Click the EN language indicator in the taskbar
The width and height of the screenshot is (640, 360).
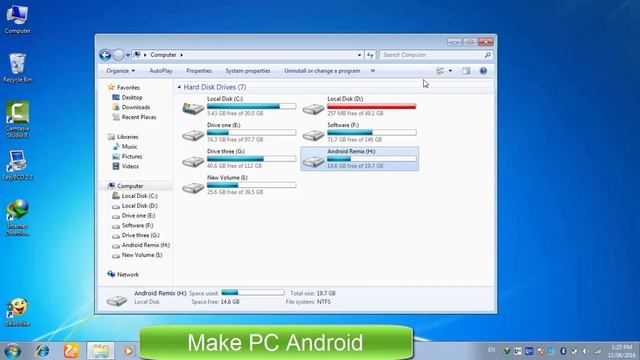tap(491, 350)
